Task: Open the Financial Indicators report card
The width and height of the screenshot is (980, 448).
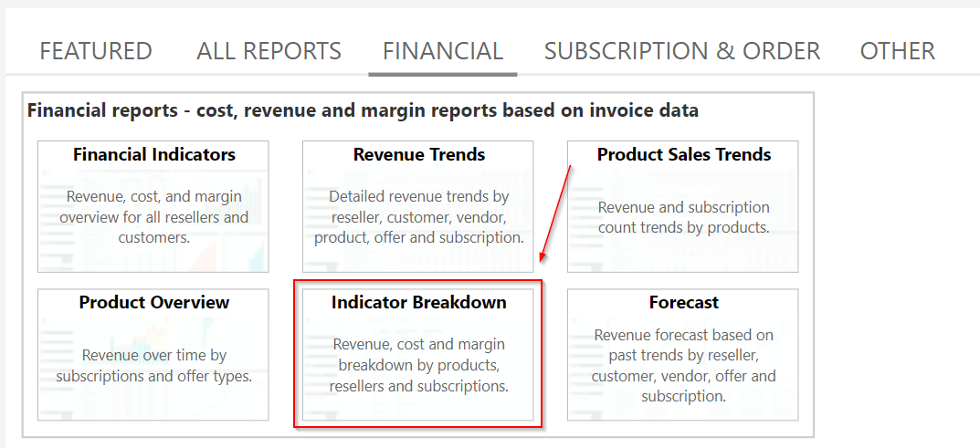Action: pos(153,206)
